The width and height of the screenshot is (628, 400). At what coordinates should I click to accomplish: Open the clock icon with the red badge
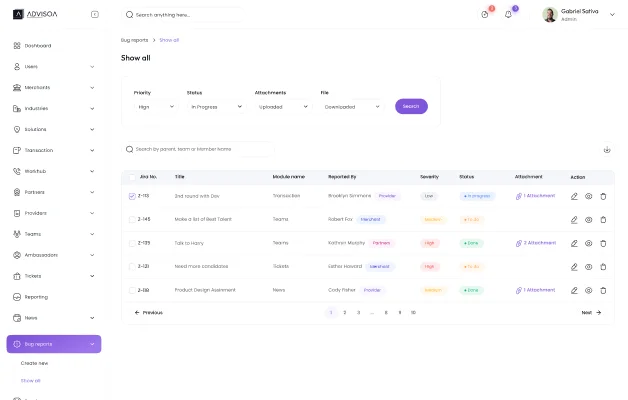[485, 15]
